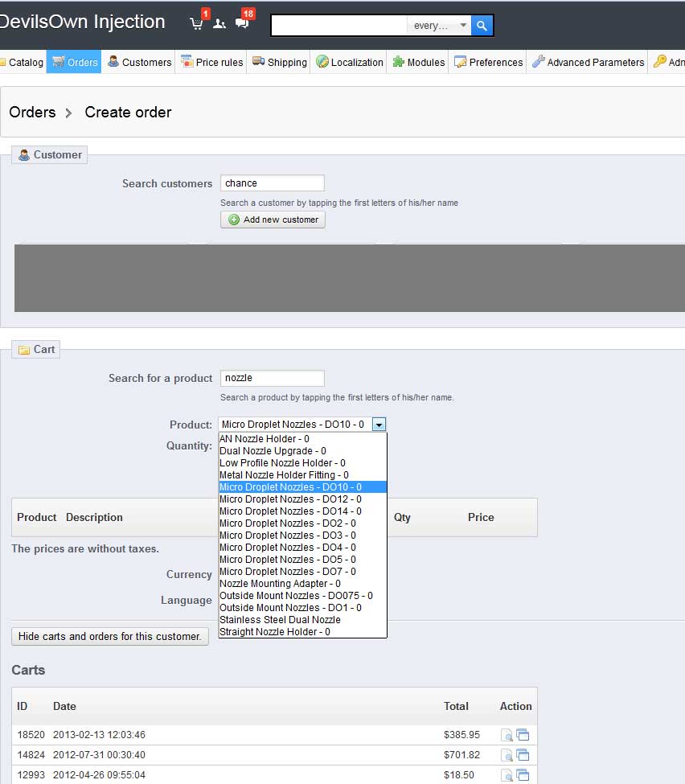
Task: Select 'Metal Nozzle Holder Fitting - 0' option
Action: (302, 475)
